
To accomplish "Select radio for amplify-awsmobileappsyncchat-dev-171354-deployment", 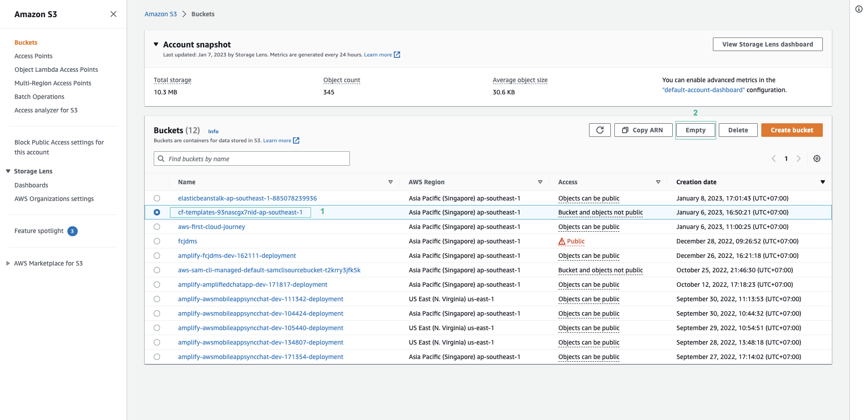I will [157, 357].
